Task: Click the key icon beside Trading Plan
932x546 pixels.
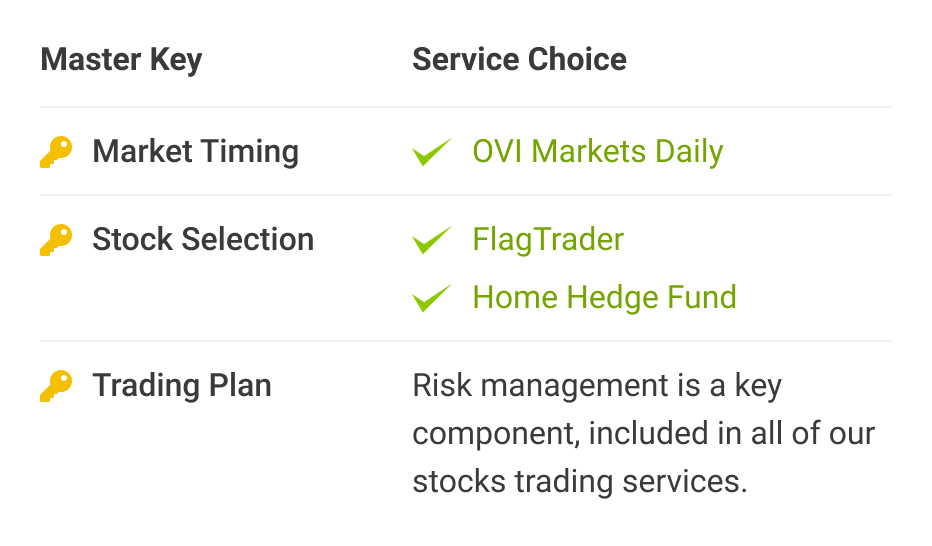Action: [56, 386]
